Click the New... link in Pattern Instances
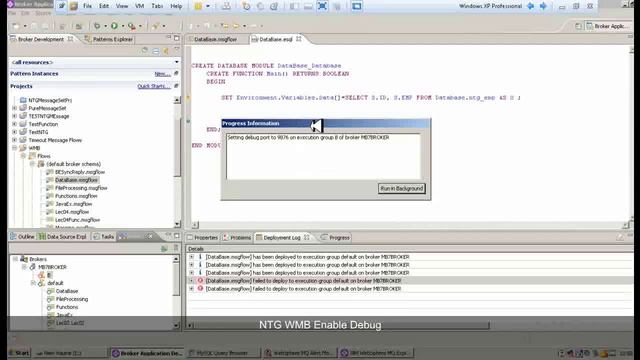 (162, 74)
